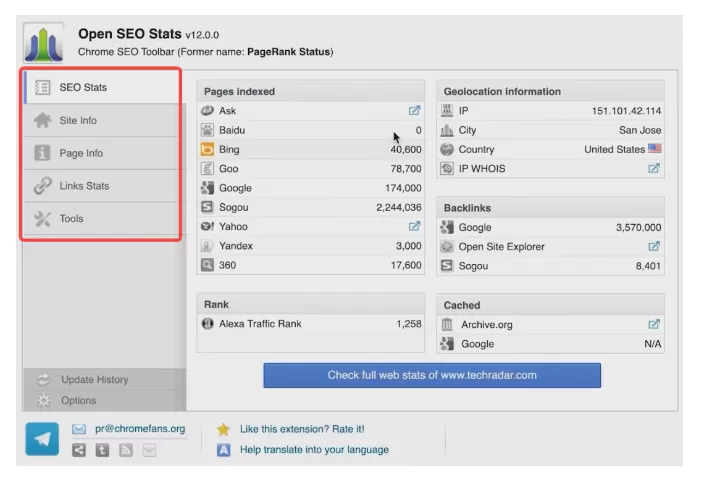Click the pr@chromefans.org email link
The width and height of the screenshot is (720, 485).
coord(140,429)
